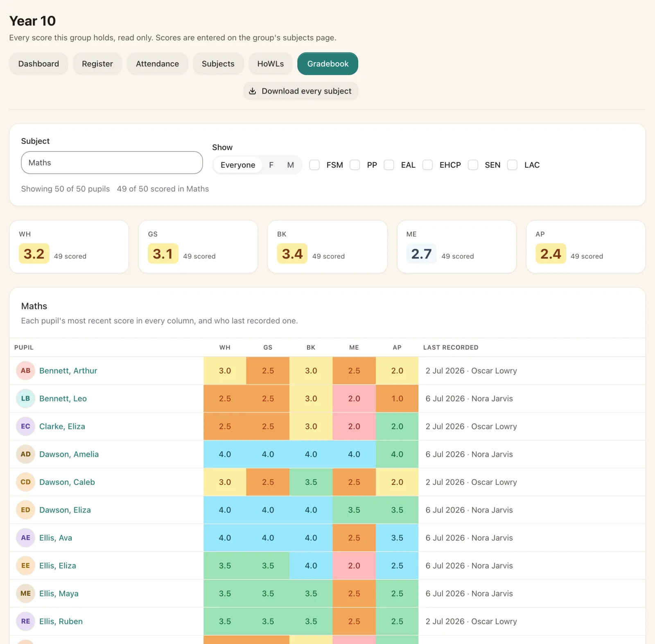Click the ME 2.7 score badge

click(x=421, y=254)
